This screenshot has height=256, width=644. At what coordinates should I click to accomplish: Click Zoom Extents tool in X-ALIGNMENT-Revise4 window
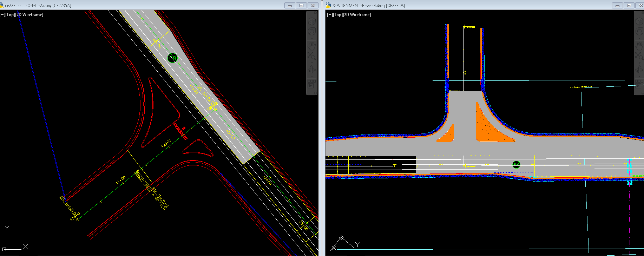[639, 56]
